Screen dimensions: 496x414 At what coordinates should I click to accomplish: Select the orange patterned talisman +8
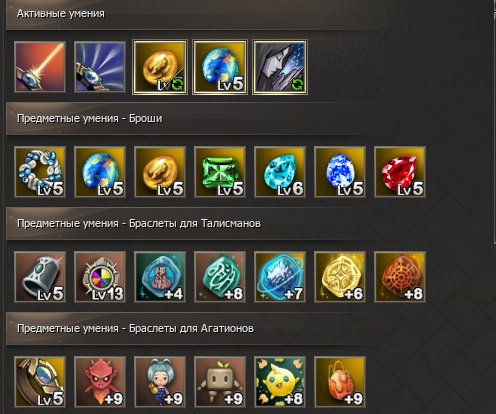coord(400,277)
